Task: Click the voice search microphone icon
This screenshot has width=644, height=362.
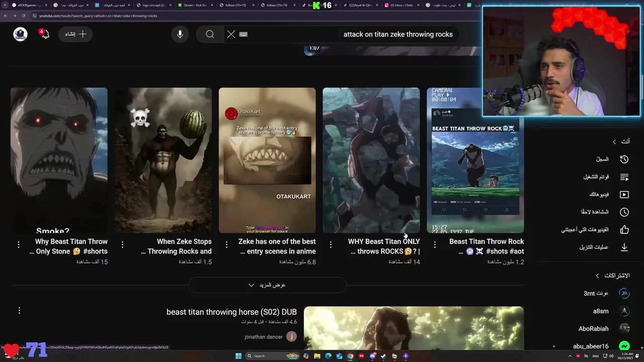Action: 180,34
